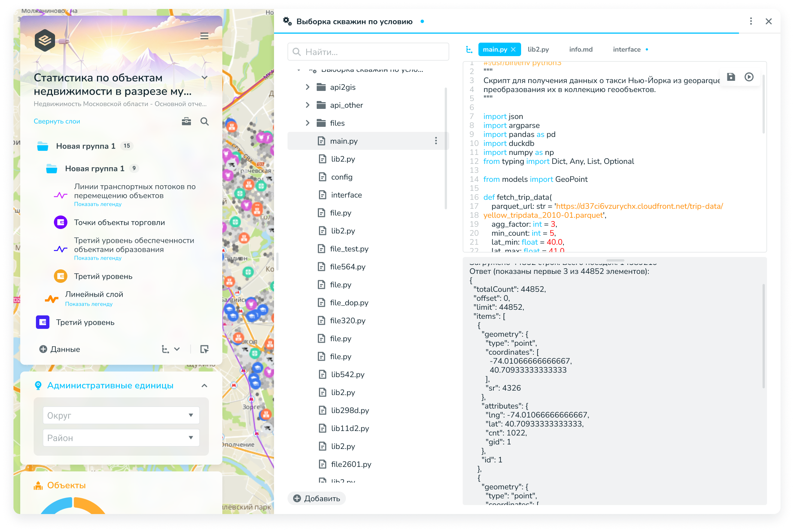This screenshot has width=794, height=532.
Task: Show legend for Линии транспортных потоков layer
Action: click(x=98, y=204)
